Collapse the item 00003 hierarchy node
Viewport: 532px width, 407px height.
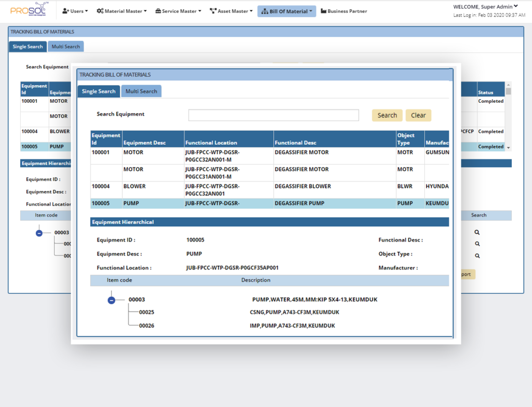pos(111,299)
